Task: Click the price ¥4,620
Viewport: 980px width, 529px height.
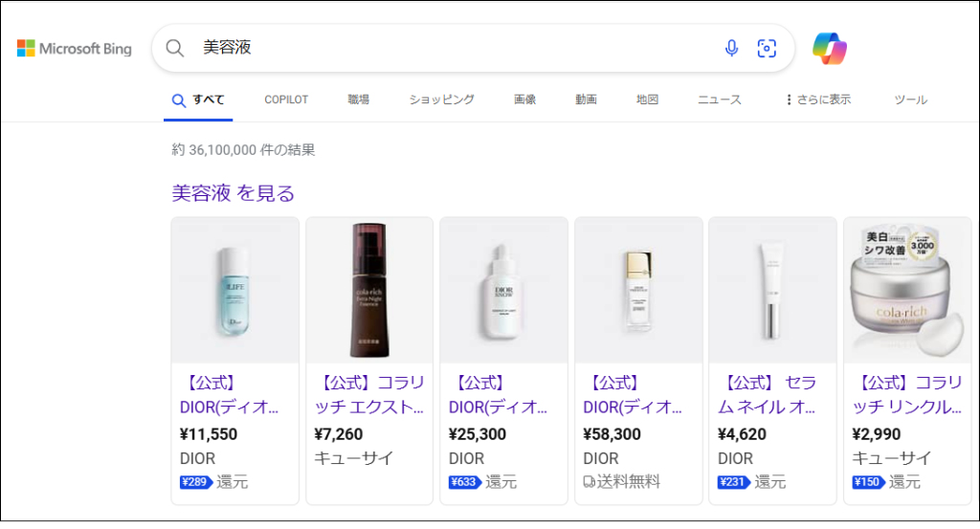Action: 742,434
